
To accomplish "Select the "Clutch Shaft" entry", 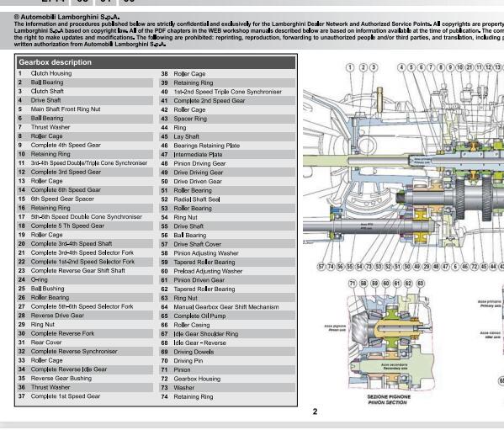I will pyautogui.click(x=85, y=92).
